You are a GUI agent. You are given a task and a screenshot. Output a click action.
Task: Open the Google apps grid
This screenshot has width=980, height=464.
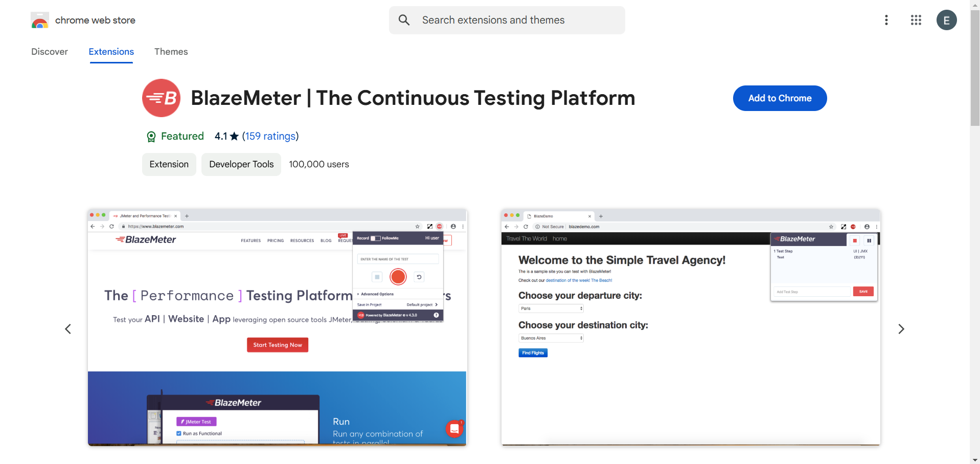[x=916, y=20]
